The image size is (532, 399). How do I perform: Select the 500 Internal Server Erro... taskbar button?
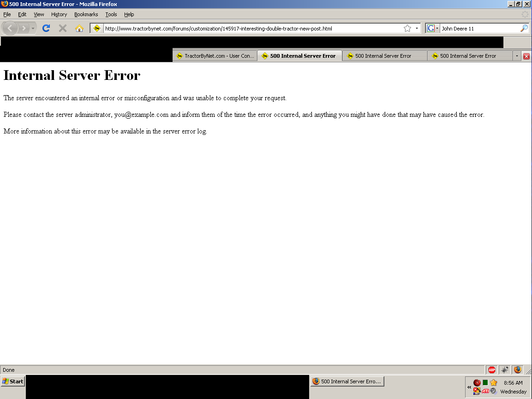[347, 381]
